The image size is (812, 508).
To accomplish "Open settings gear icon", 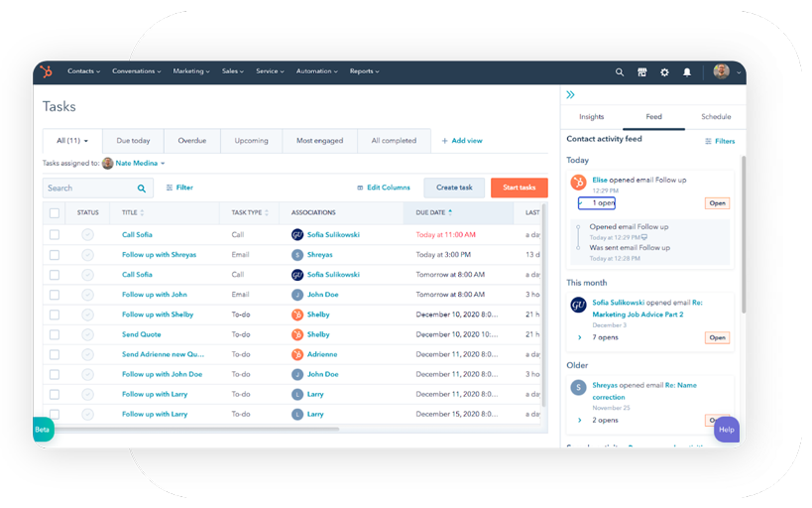I will 664,72.
